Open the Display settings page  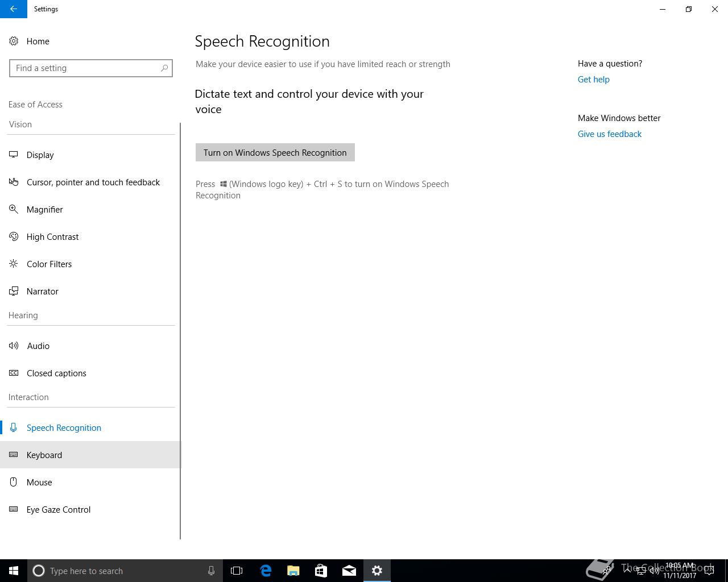(91, 155)
